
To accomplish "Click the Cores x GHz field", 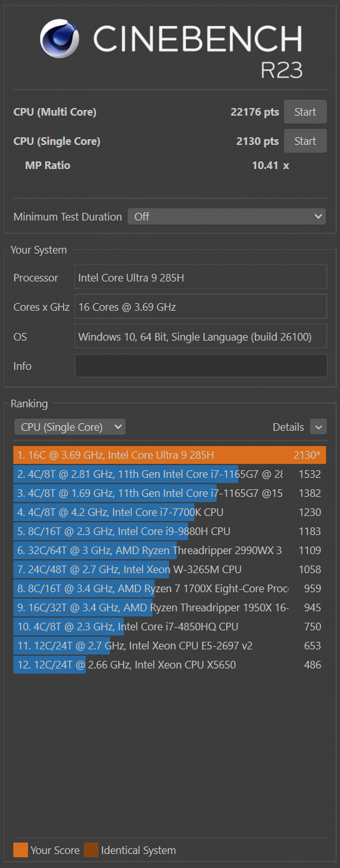I will (x=201, y=307).
